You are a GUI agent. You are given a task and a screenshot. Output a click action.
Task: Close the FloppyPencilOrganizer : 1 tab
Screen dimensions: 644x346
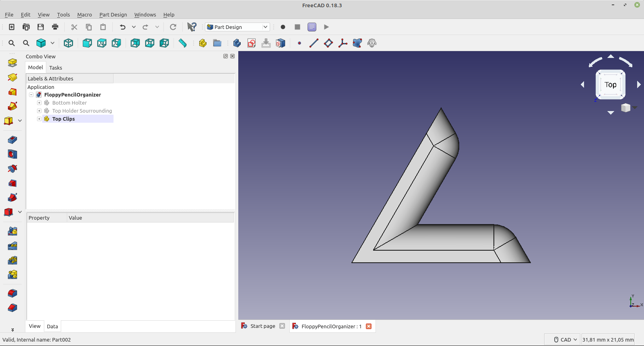[x=369, y=326]
